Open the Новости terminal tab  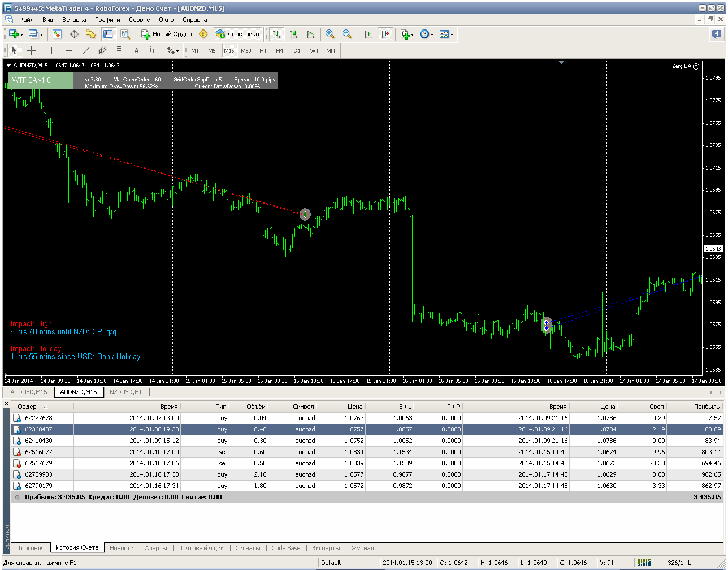click(x=122, y=548)
